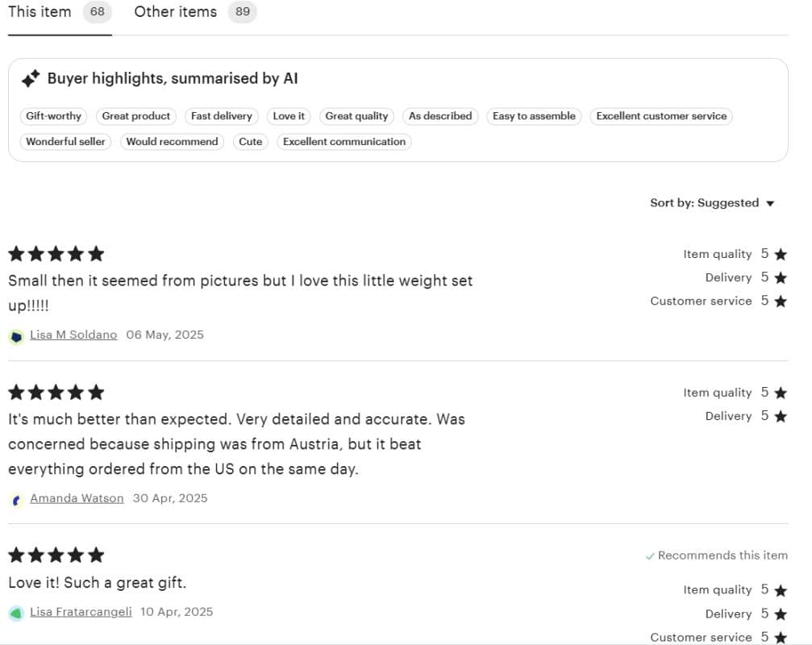Click the green Recommends this item checkmark
This screenshot has height=645, width=812.
[650, 556]
